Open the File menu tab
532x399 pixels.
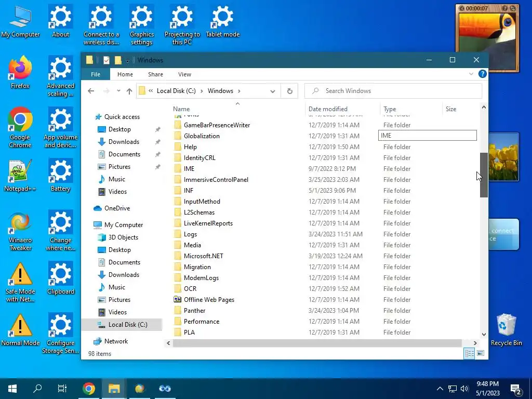point(96,74)
